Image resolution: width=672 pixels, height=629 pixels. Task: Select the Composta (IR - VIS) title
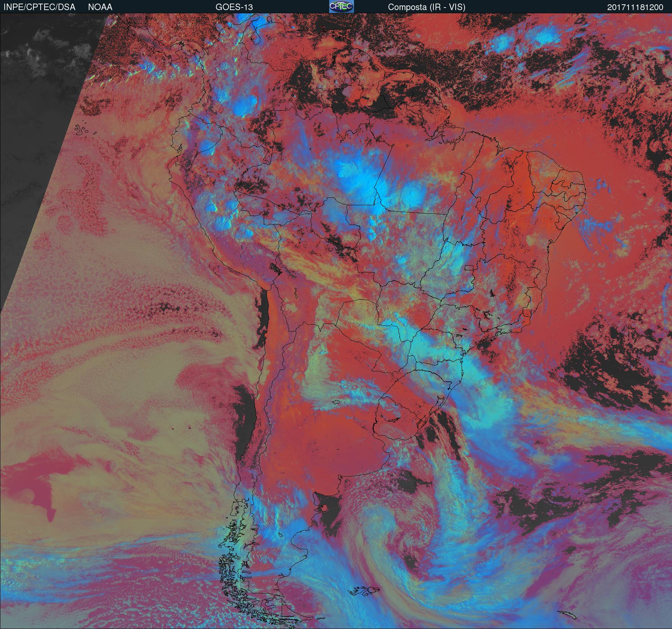pyautogui.click(x=427, y=7)
